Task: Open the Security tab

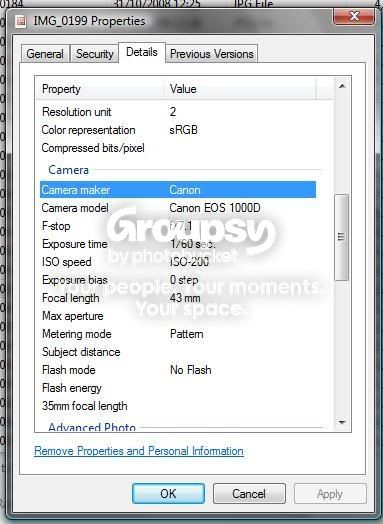Action: point(95,54)
